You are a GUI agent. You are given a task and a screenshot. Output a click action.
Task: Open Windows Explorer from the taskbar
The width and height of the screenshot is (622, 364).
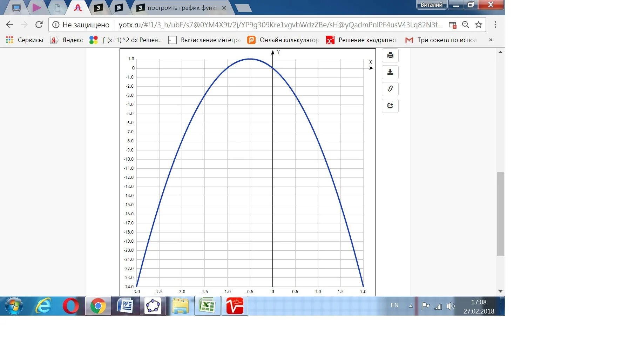[180, 306]
